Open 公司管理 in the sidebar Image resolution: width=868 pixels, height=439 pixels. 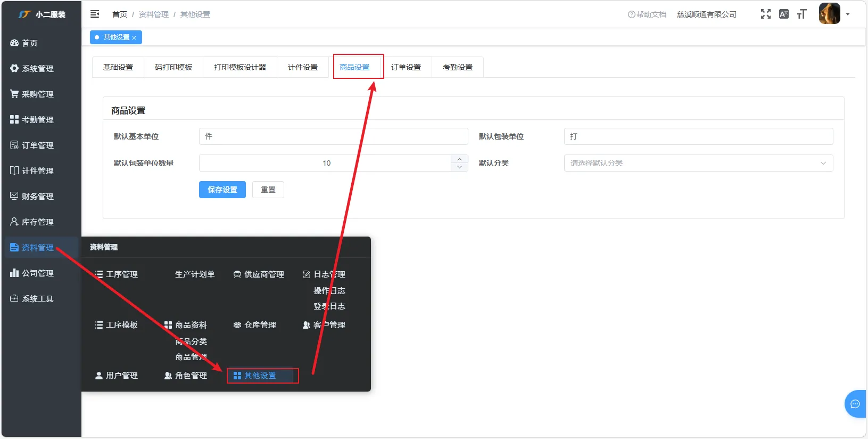40,273
